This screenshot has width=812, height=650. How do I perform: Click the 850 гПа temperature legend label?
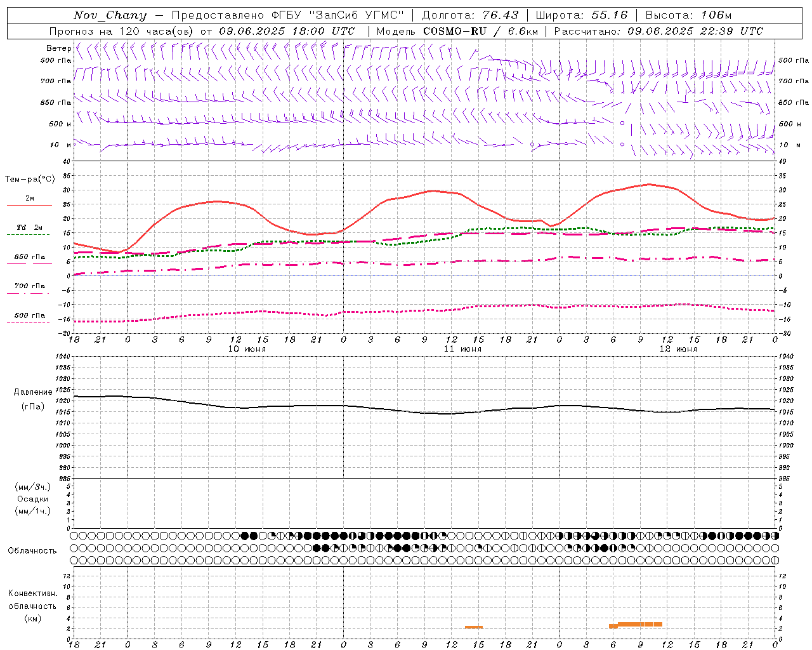[29, 257]
